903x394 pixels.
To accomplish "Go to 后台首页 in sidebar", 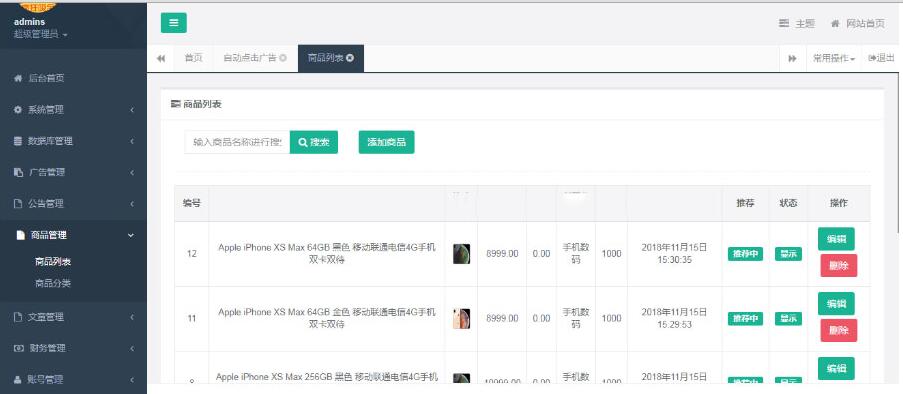I will (73, 78).
